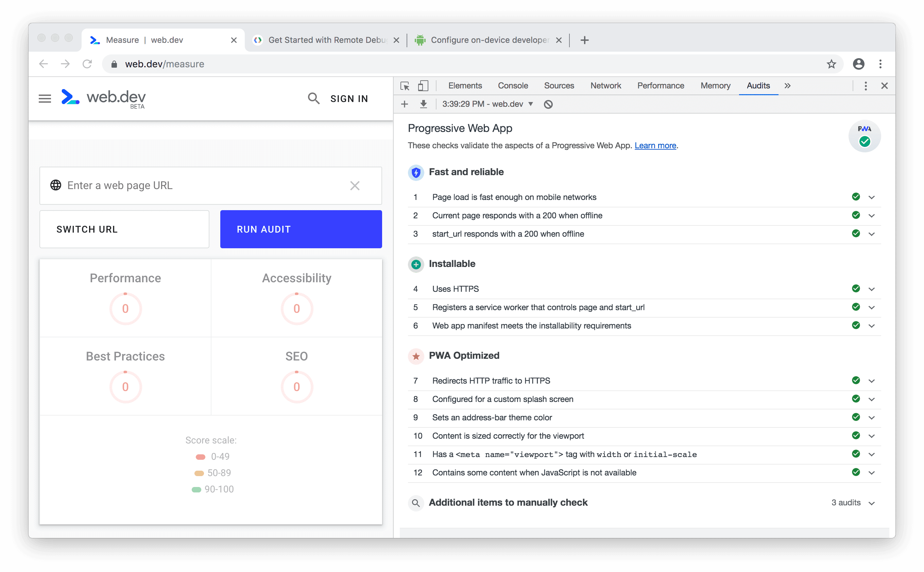Click the Elements panel tab

(464, 86)
